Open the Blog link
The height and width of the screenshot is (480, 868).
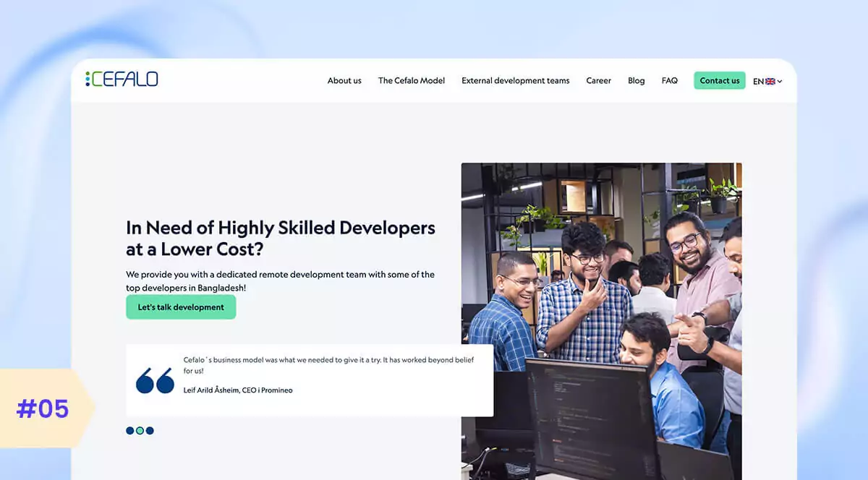coord(637,81)
